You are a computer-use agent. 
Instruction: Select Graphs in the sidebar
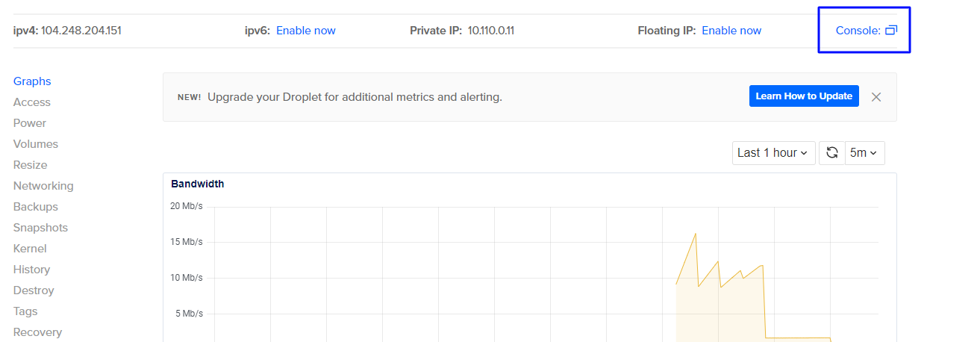[x=32, y=81]
